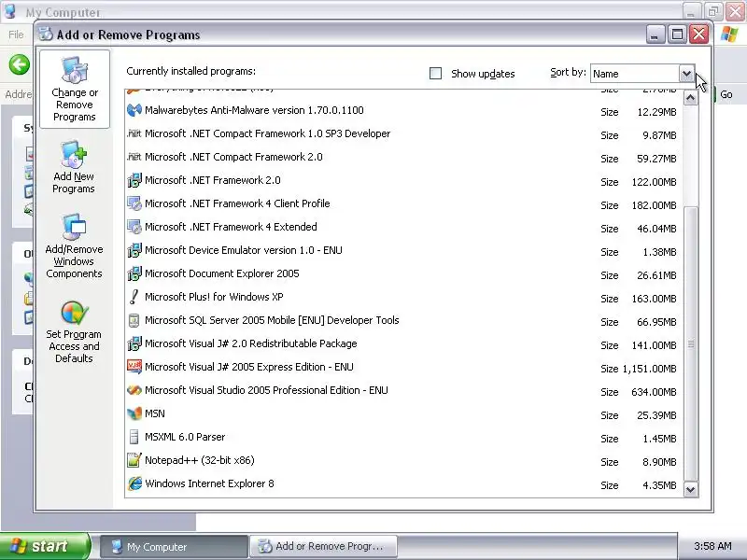This screenshot has height=560, width=747.
Task: Open the Sort by dropdown arrow
Action: (686, 74)
